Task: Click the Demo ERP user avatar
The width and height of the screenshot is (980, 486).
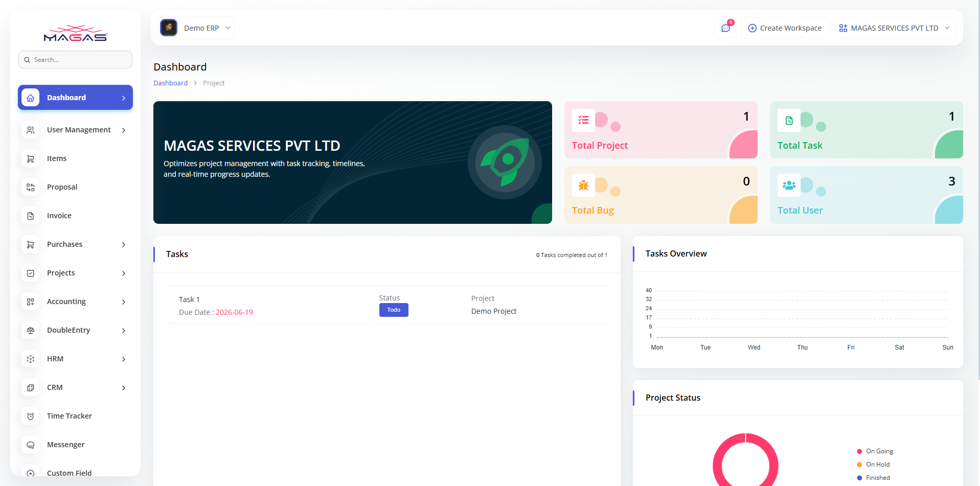Action: (169, 28)
